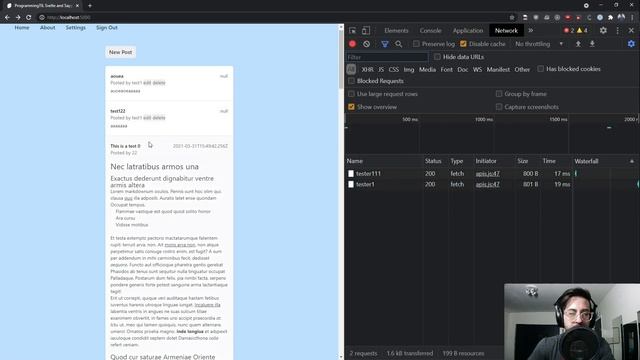This screenshot has height=360, width=640.
Task: Enable Capture screenshots
Action: coord(499,107)
